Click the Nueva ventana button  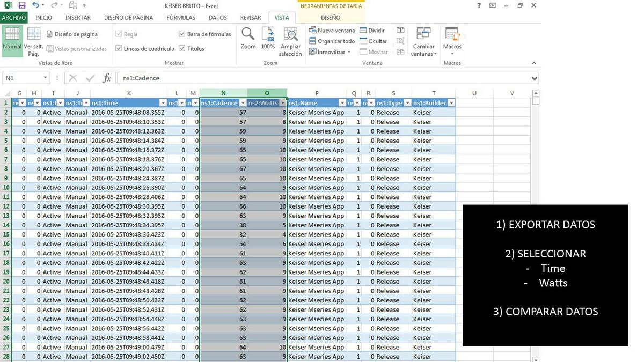tap(332, 31)
